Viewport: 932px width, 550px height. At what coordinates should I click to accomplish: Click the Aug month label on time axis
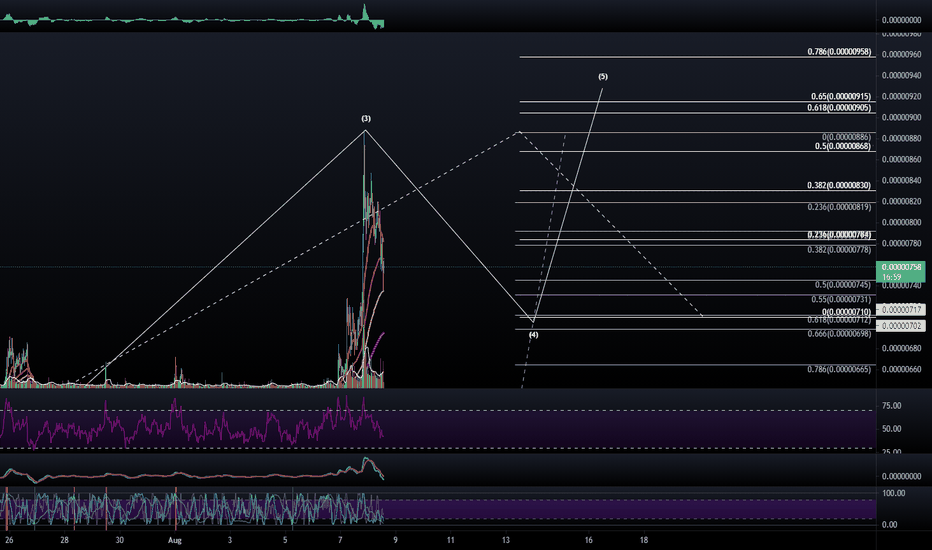point(175,540)
